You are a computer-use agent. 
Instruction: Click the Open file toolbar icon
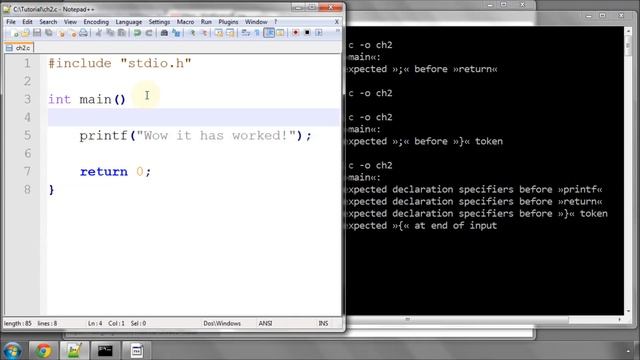point(25,33)
